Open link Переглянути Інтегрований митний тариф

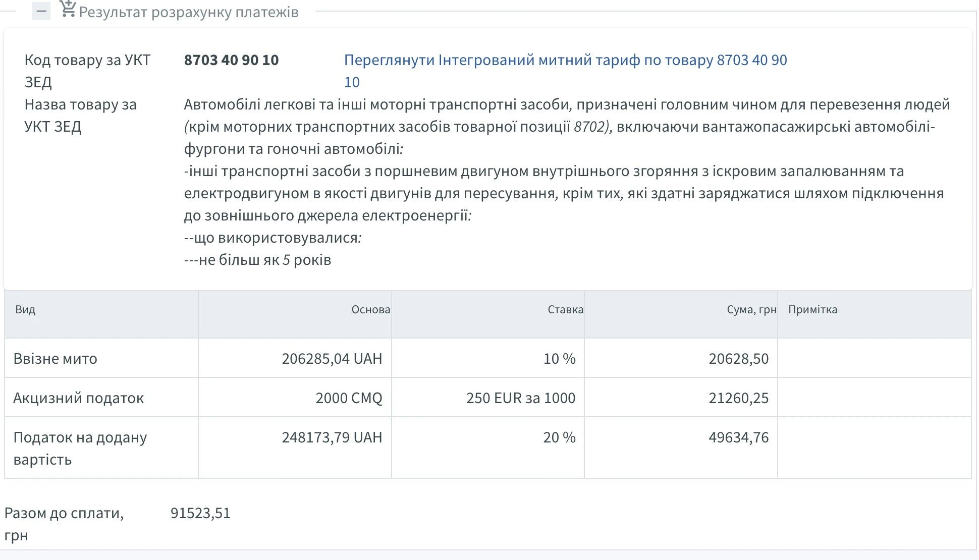point(565,61)
